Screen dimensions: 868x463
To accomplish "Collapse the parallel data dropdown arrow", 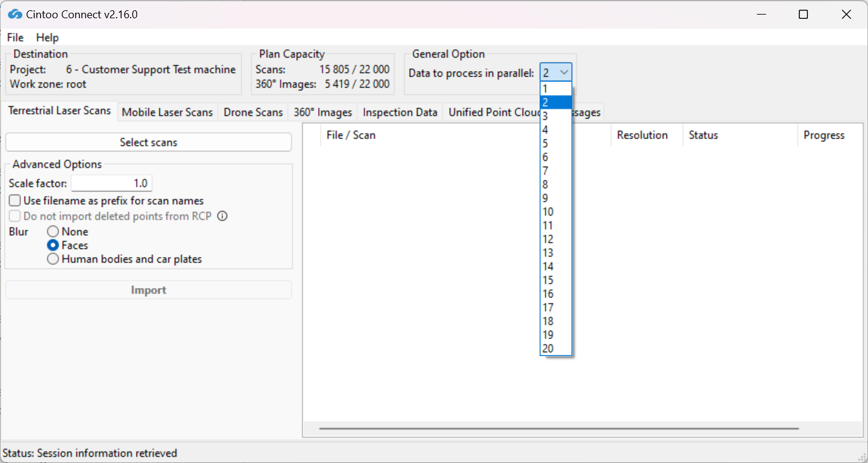I will tap(565, 73).
